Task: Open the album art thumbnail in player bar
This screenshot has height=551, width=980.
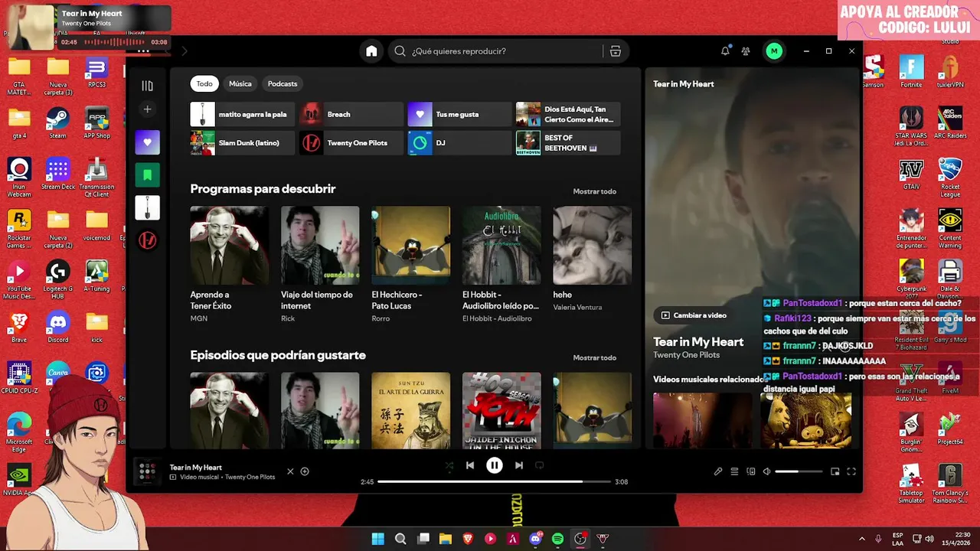Action: (x=147, y=471)
